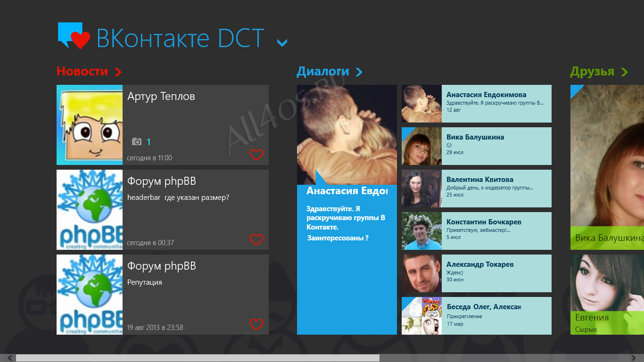Click 'Прикрепление' text in Беседа dialog

(x=464, y=316)
